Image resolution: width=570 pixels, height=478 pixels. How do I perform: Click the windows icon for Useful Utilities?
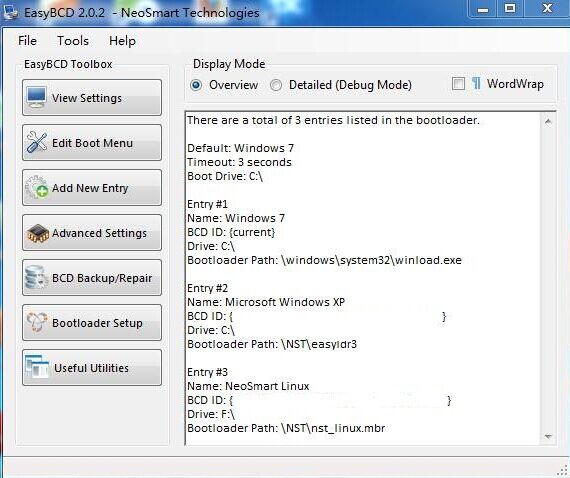pyautogui.click(x=37, y=366)
